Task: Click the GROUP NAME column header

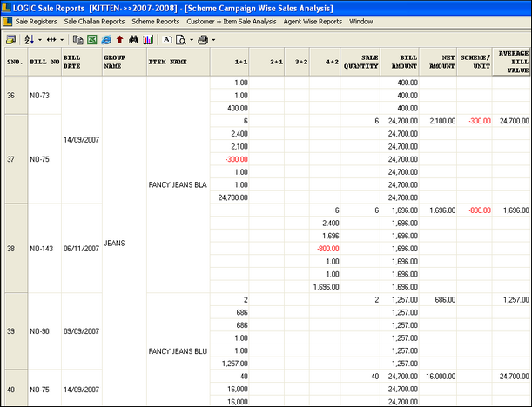Action: pyautogui.click(x=125, y=62)
